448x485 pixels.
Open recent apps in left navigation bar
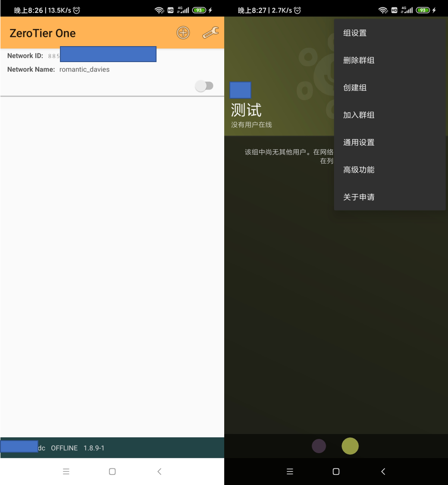tap(66, 472)
